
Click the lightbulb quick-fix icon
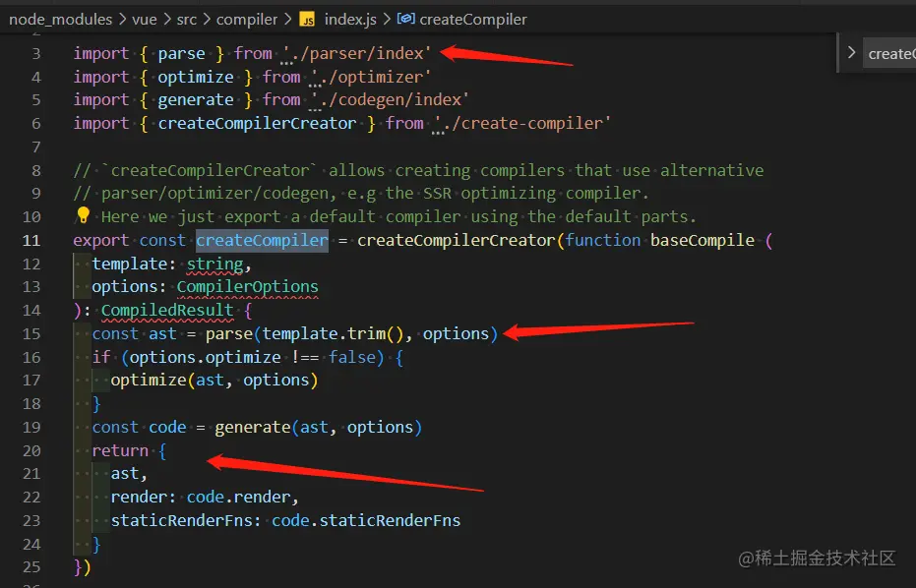coord(83,215)
